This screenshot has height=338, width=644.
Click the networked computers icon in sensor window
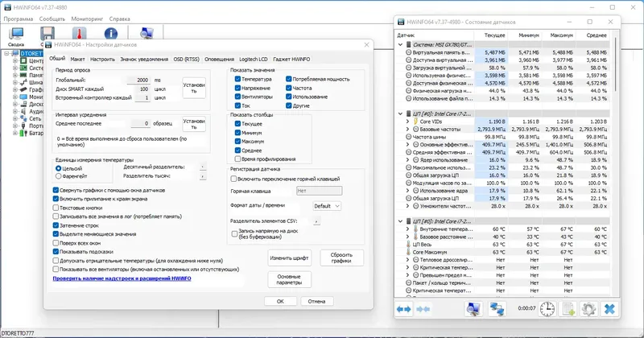[497, 309]
